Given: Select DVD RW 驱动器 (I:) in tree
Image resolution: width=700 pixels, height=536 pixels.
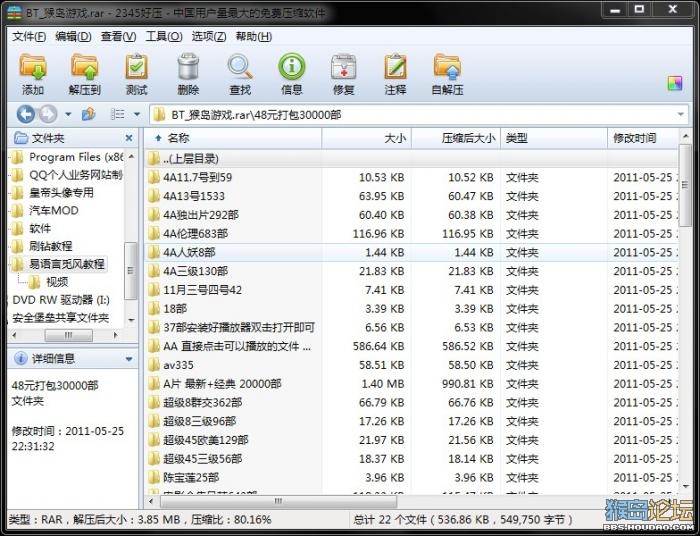Looking at the screenshot, I should coord(61,300).
